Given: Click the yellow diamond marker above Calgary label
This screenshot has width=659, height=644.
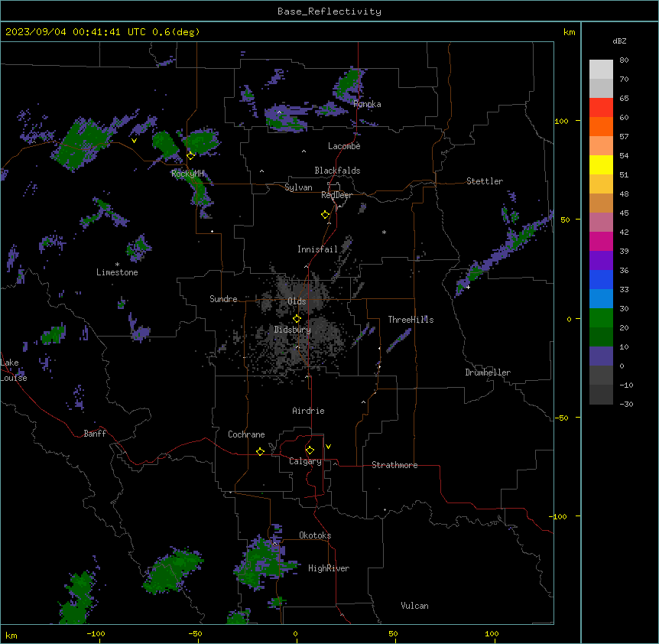Looking at the screenshot, I should coord(310,450).
